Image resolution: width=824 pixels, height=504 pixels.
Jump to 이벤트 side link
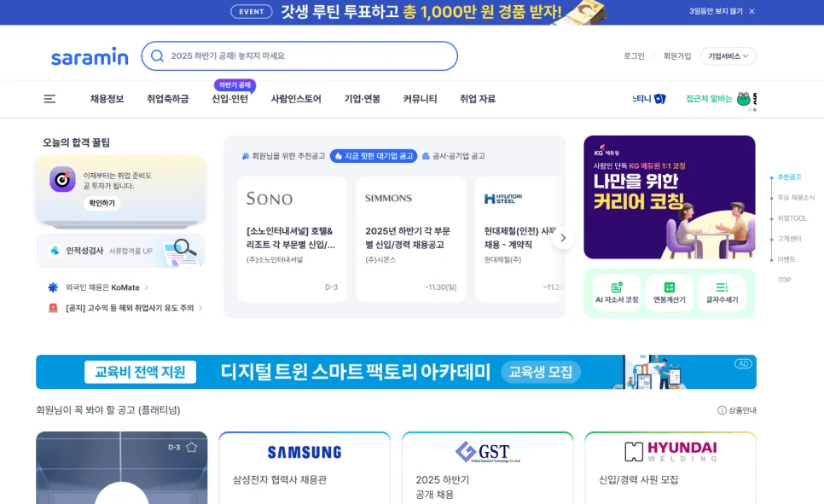click(786, 259)
